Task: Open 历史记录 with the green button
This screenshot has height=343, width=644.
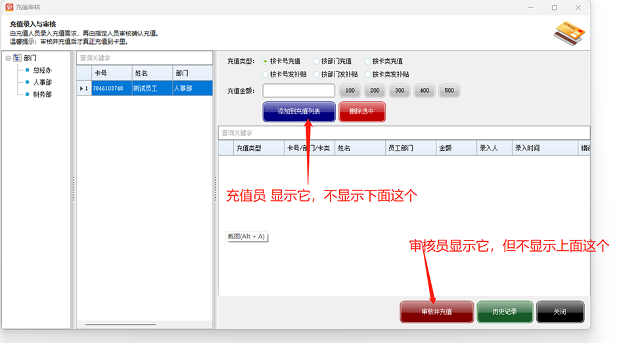Action: (505, 312)
